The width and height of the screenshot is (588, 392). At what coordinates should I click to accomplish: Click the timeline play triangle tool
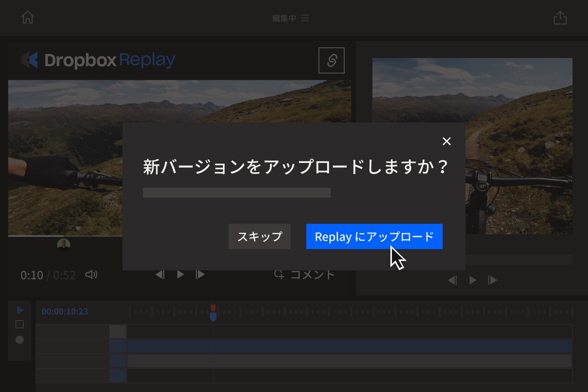tap(20, 310)
